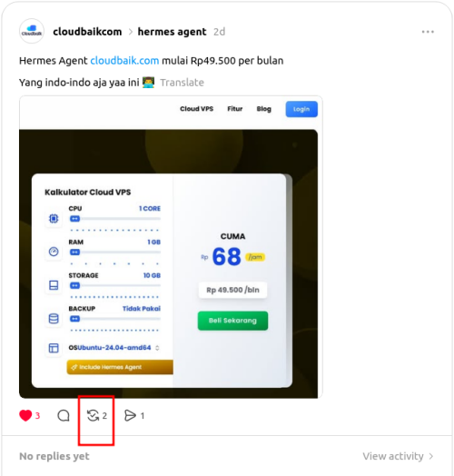Expand the View activity chevron arrow

[431, 456]
